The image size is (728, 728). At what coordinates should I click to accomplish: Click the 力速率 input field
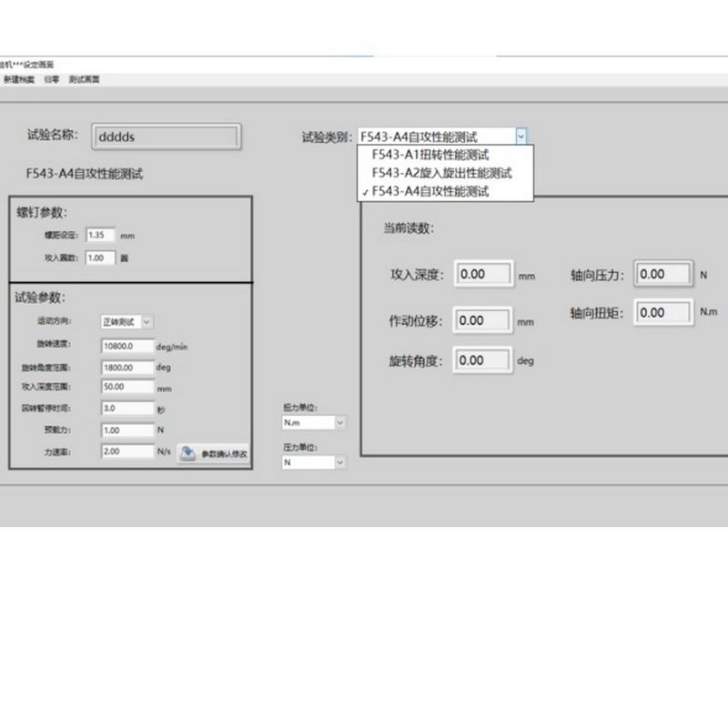tap(127, 450)
